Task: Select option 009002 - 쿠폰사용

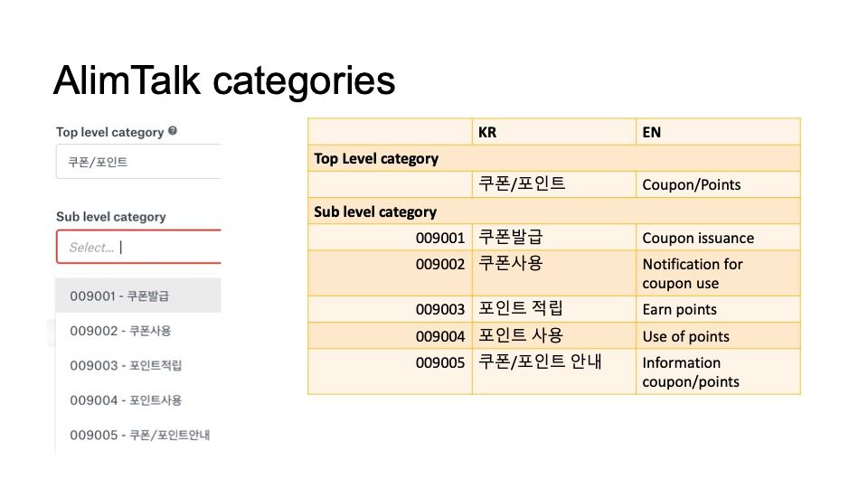Action: tap(138, 331)
